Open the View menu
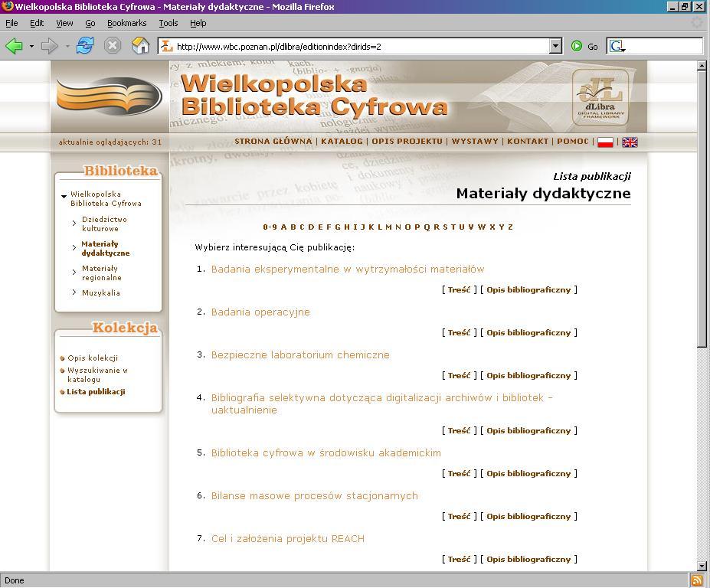Viewport: 710px width, 588px height. pyautogui.click(x=64, y=23)
